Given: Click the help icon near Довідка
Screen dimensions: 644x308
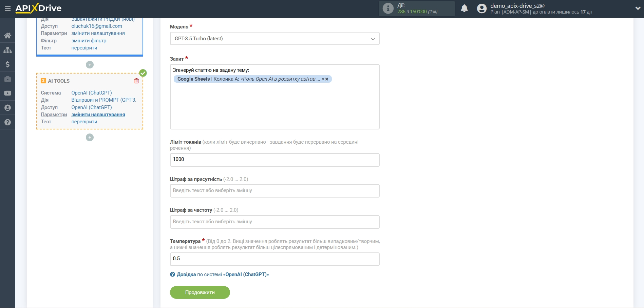Looking at the screenshot, I should tap(172, 274).
